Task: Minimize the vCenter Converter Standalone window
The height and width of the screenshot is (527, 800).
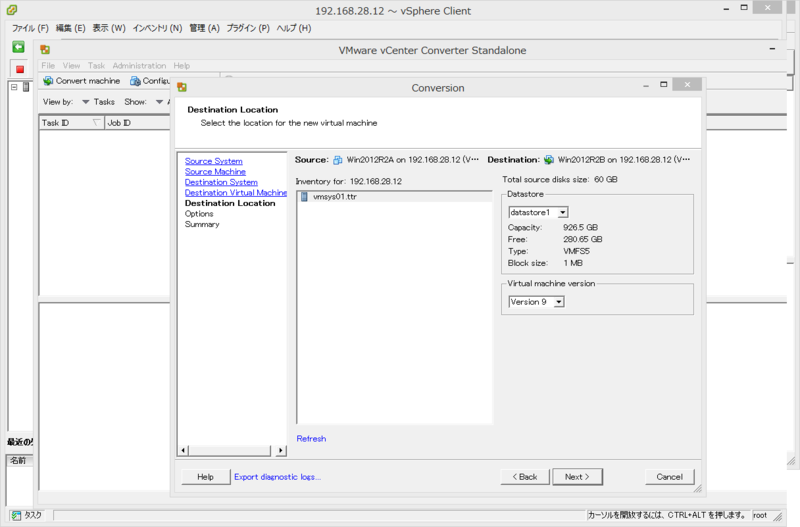Action: pyautogui.click(x=772, y=49)
